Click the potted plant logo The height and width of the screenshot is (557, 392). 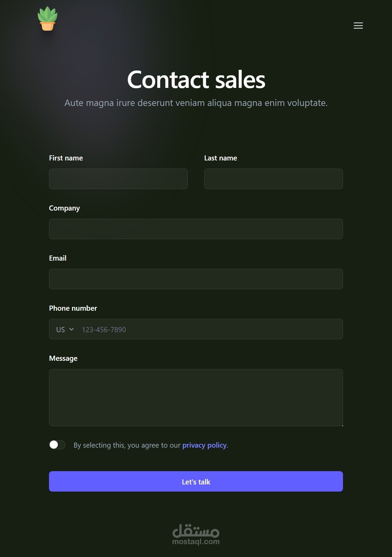48,19
